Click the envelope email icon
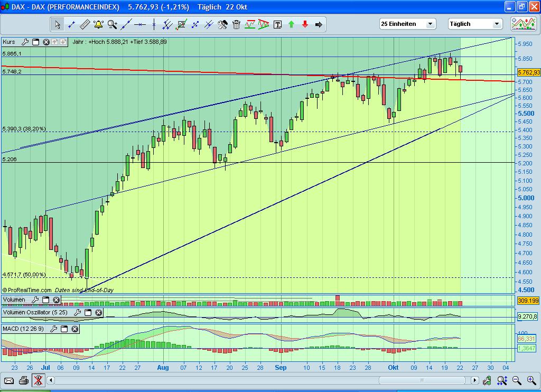Viewport: 541px width, 392px height. tap(8, 380)
